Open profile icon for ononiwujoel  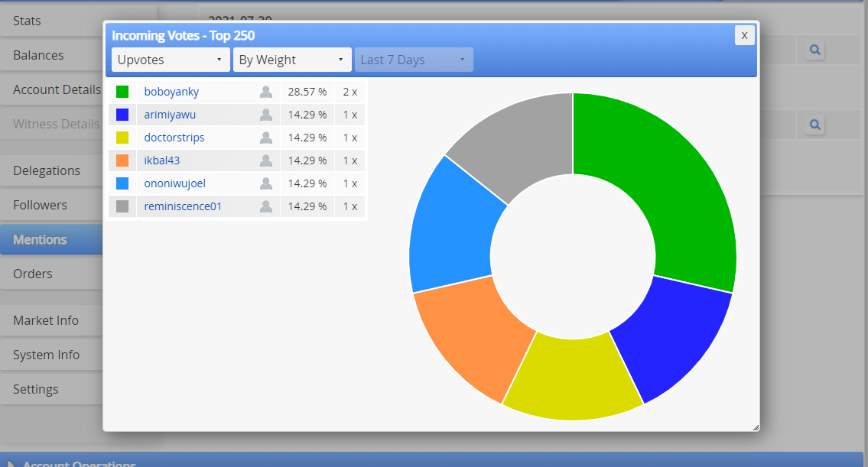click(x=266, y=183)
